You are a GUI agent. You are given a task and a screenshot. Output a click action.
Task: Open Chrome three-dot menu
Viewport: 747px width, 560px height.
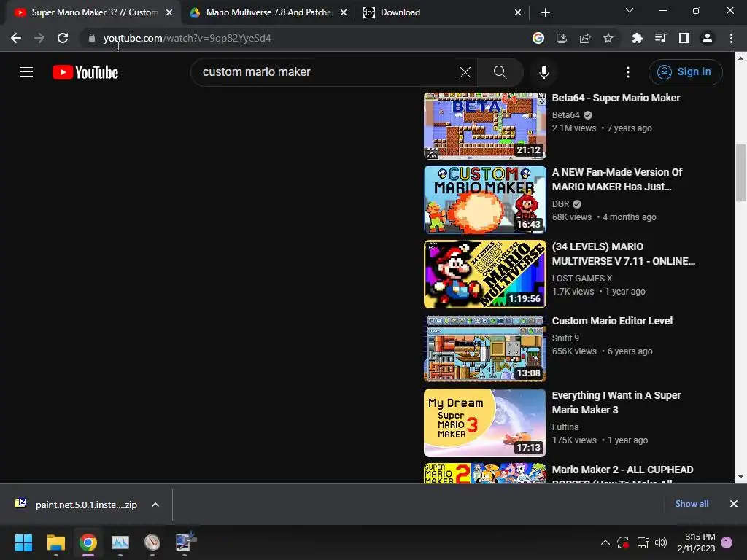pos(731,38)
